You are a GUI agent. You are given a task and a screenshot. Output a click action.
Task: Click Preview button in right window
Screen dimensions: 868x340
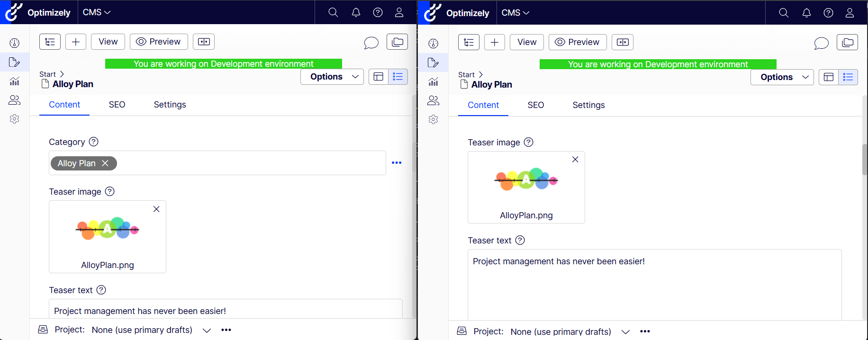coord(578,42)
